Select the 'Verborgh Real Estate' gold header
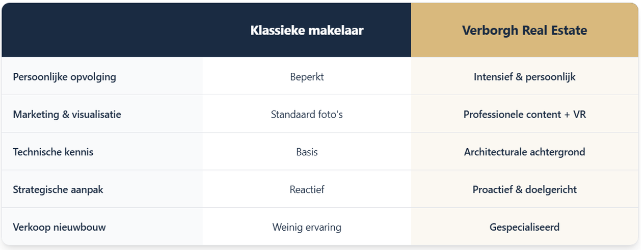Image resolution: width=644 pixels, height=250 pixels. (524, 31)
